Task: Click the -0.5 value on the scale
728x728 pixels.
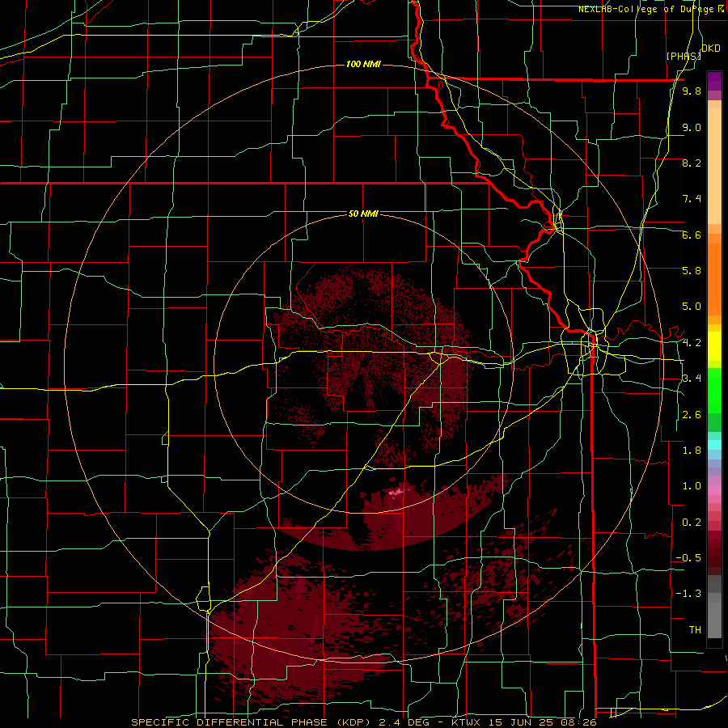Action: click(688, 558)
